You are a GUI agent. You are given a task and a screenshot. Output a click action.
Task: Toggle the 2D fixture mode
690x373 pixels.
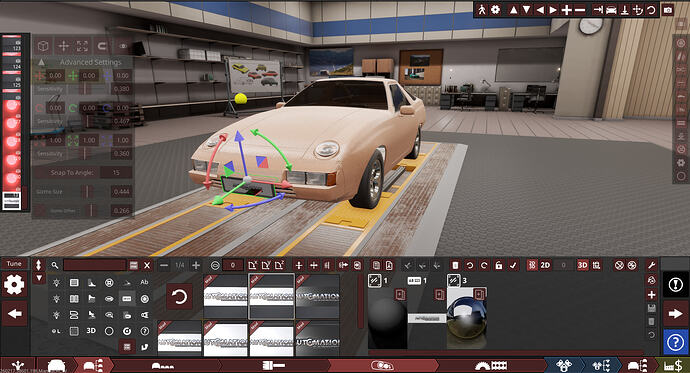coord(545,265)
